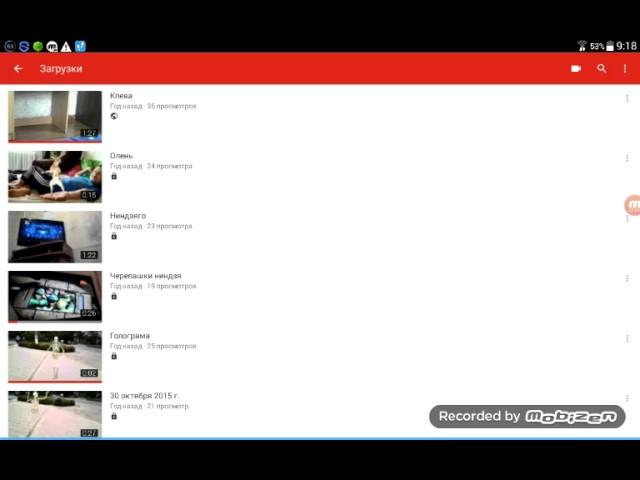Tap the lock icon under Ниндзяго
640x480 pixels.
114,236
